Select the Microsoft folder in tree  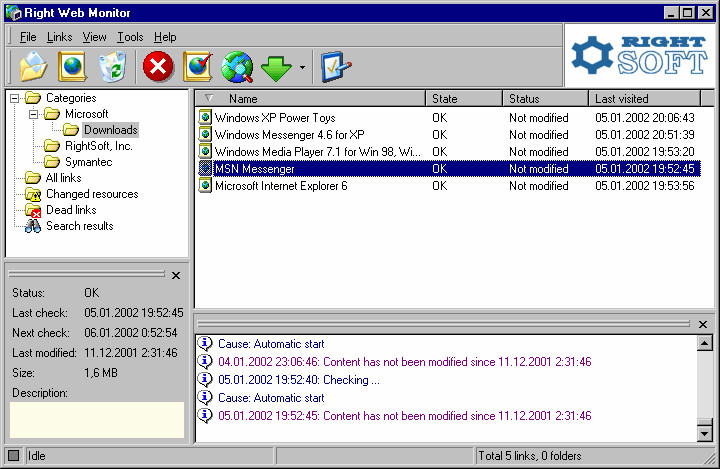86,114
